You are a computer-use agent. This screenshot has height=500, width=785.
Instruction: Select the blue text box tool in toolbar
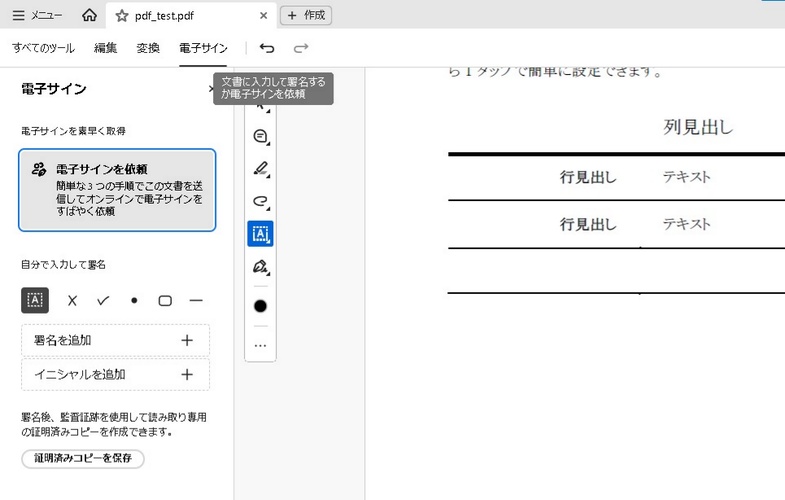pyautogui.click(x=260, y=234)
